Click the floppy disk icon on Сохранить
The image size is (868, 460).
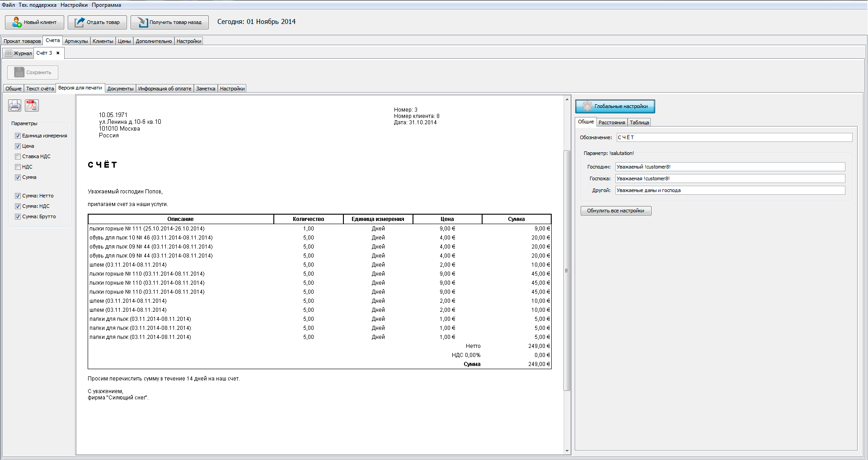coord(19,72)
